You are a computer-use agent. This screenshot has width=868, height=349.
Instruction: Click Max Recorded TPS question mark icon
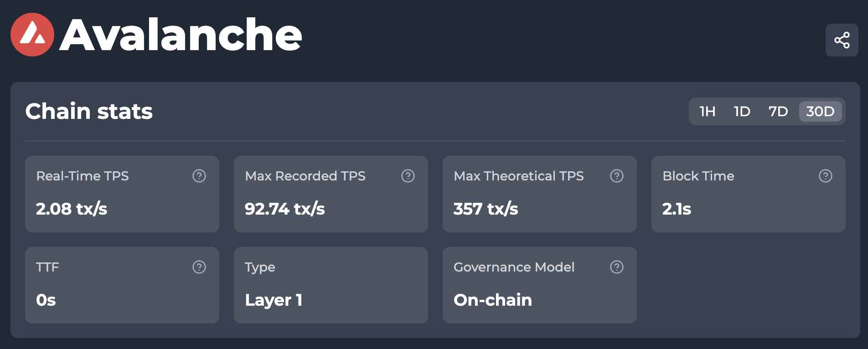(x=408, y=176)
